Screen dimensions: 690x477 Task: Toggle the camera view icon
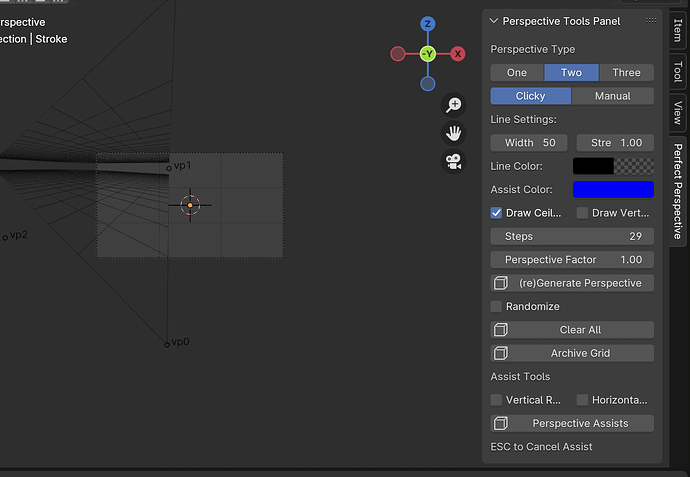click(x=453, y=161)
